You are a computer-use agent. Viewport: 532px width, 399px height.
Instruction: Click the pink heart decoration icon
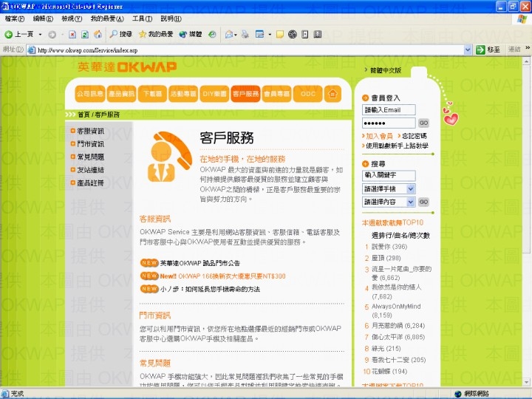(x=451, y=118)
